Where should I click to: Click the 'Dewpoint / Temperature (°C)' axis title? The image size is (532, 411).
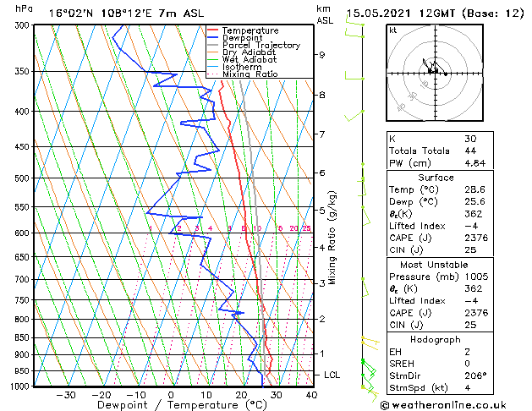(182, 405)
